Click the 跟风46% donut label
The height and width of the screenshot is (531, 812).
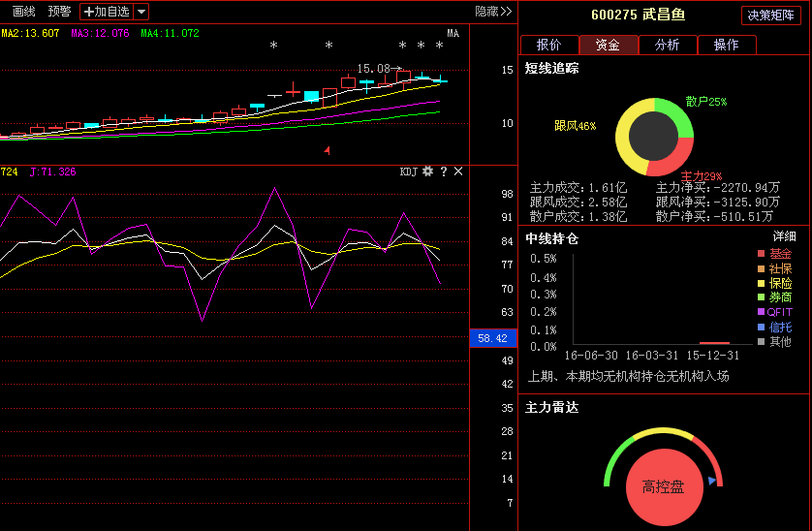point(576,126)
